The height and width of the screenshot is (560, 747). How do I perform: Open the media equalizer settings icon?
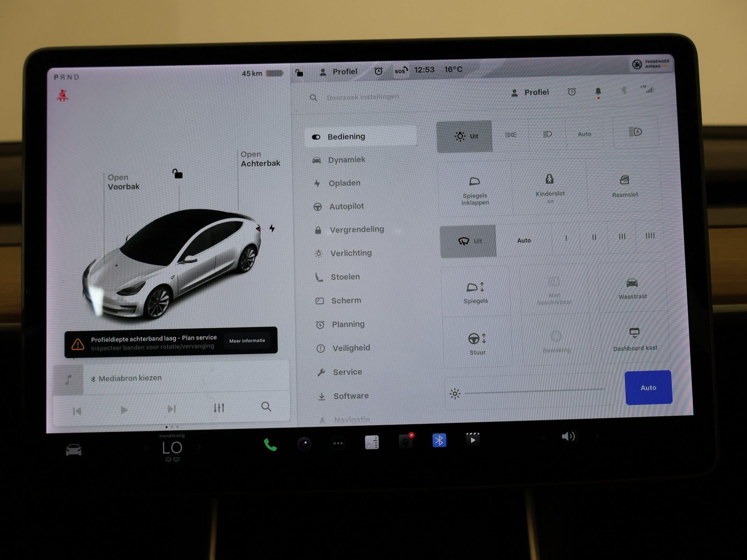(219, 408)
